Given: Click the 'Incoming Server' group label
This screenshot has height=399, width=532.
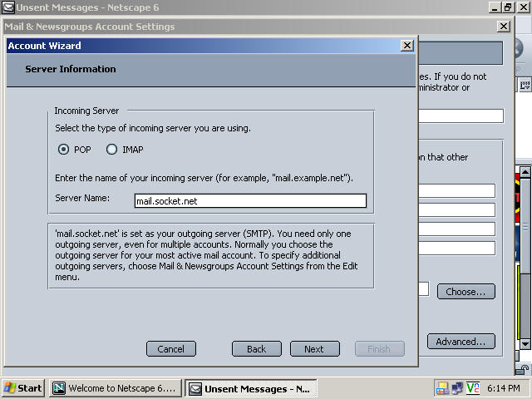Looking at the screenshot, I should tap(86, 111).
